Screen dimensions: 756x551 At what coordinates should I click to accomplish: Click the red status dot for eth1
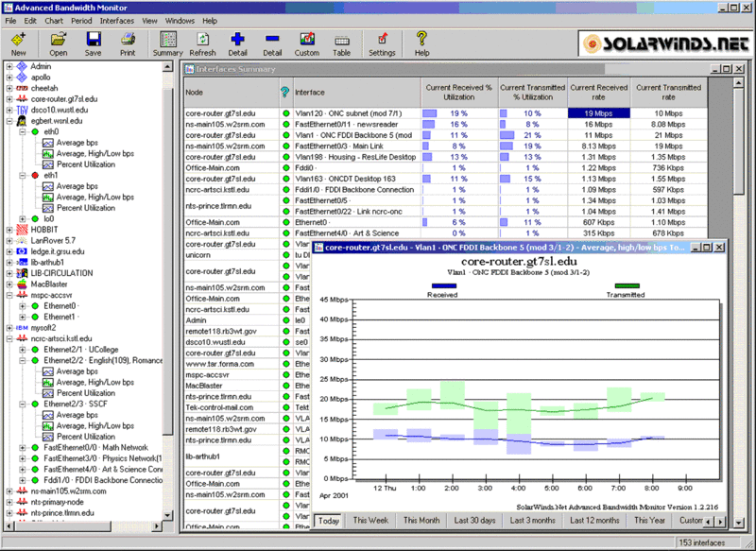(35, 176)
